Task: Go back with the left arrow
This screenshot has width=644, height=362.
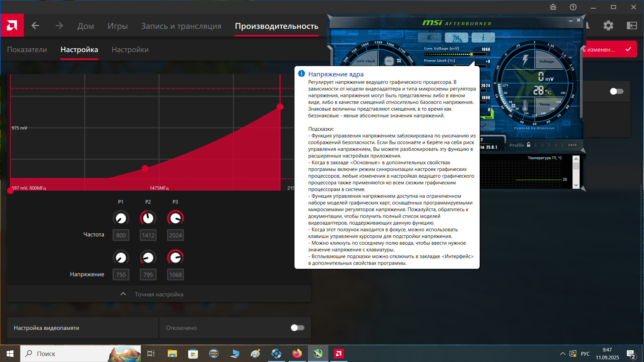Action: tap(35, 25)
